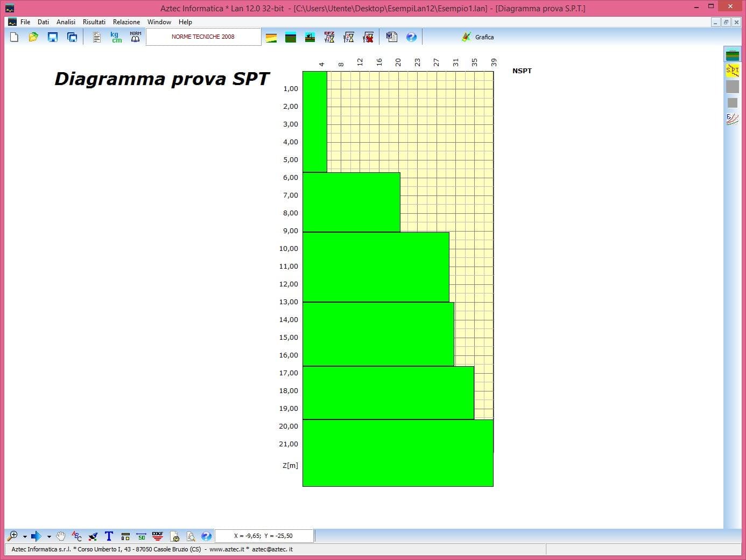Select the yellow SPT diagram sidebar icon

(733, 71)
